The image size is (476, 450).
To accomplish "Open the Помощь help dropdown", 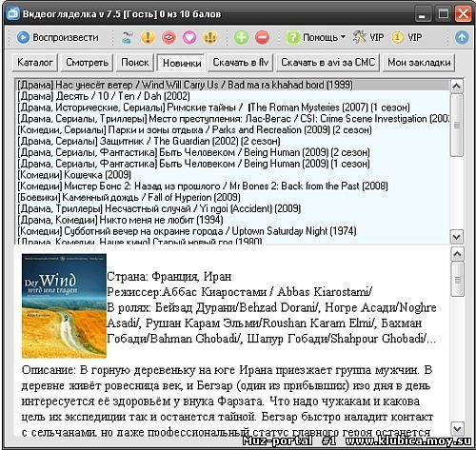I will point(316,37).
